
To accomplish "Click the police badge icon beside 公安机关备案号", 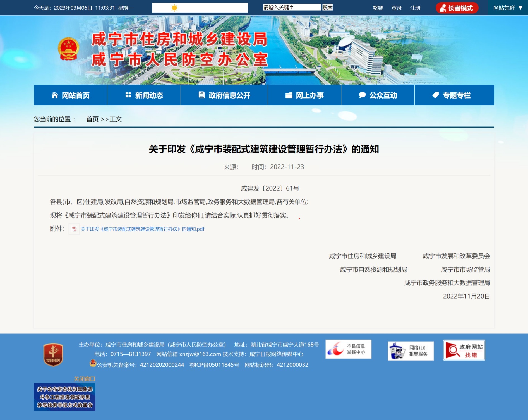I will click(93, 363).
